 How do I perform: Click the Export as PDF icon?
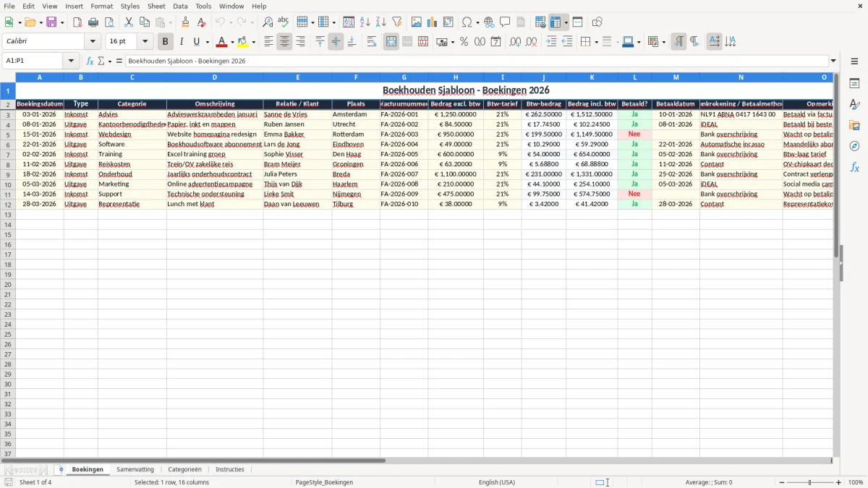click(77, 22)
